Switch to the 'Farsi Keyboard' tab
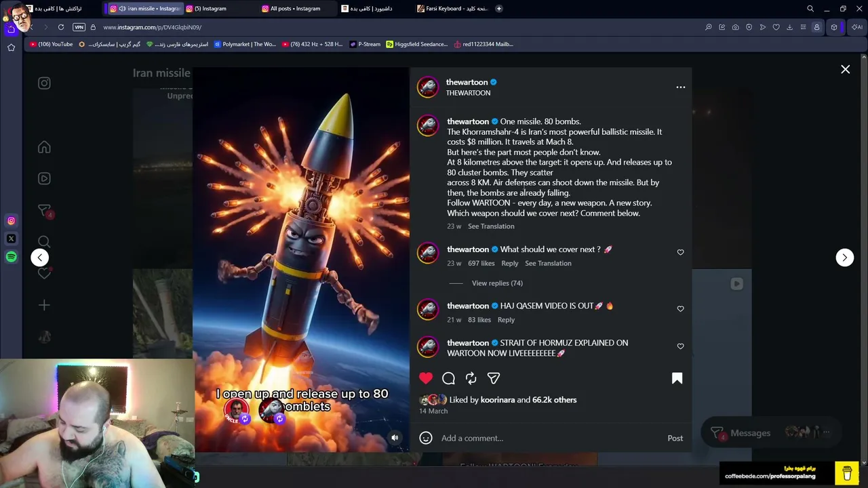The width and height of the screenshot is (868, 488). coord(453,9)
